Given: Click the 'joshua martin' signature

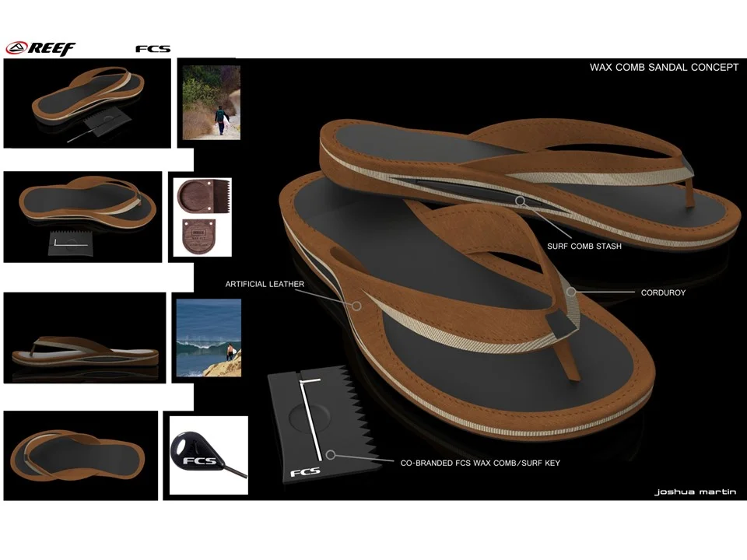Looking at the screenshot, I should [695, 492].
